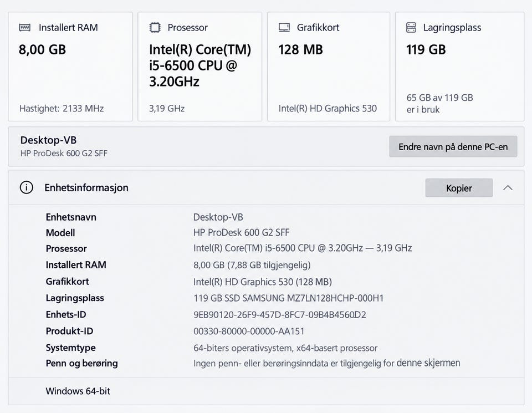This screenshot has height=413, width=532.
Task: Click the processor chip icon
Action: pyautogui.click(x=155, y=28)
